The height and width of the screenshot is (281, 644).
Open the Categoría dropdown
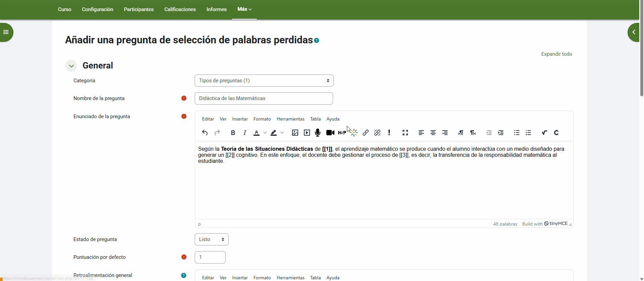coord(264,81)
